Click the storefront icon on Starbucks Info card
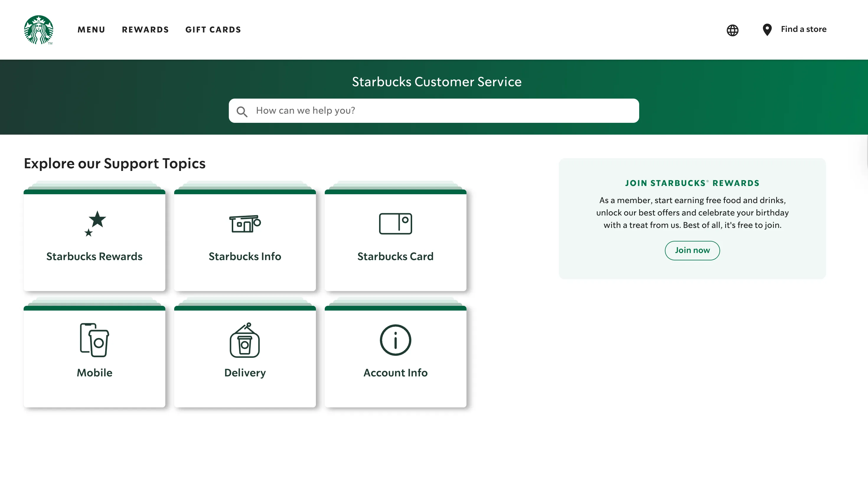Screen dimensions: 868x493 pos(245,223)
